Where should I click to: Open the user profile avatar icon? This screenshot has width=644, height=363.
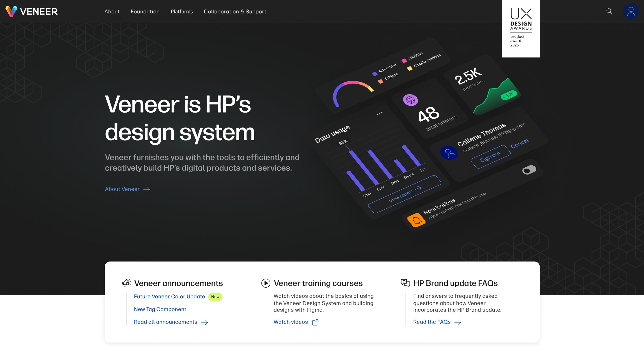631,11
